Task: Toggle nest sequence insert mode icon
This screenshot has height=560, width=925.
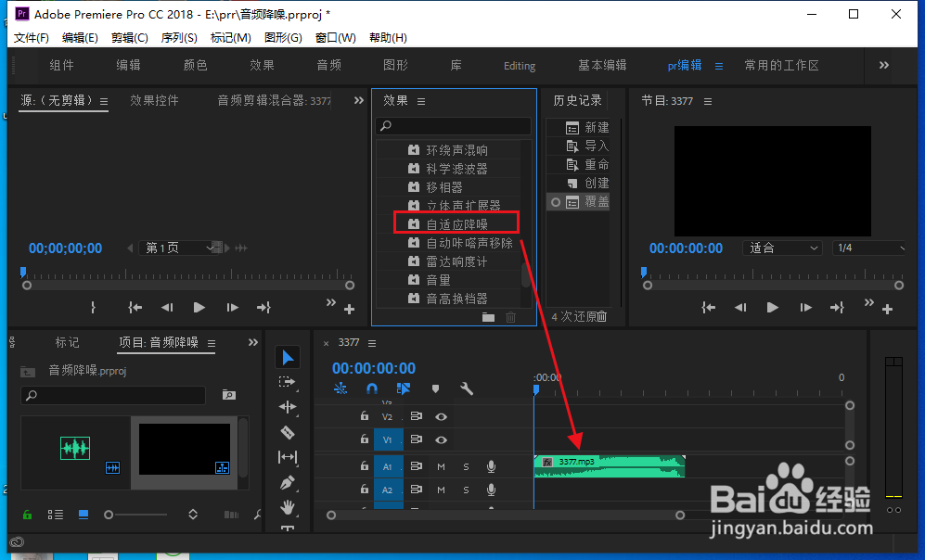Action: (340, 388)
